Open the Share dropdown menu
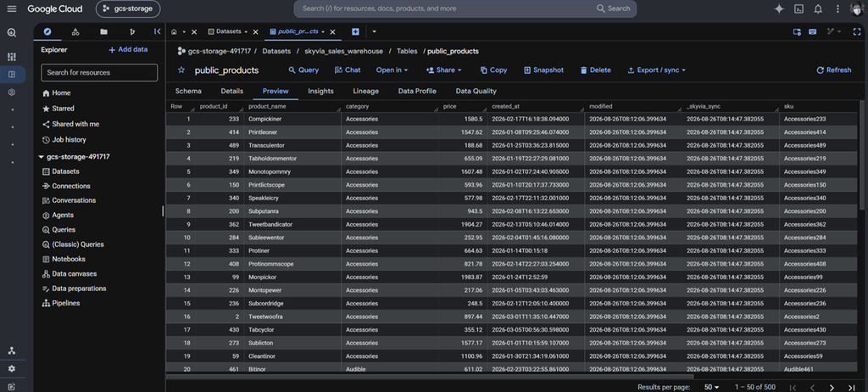Viewport: 868px width, 392px height. point(443,70)
